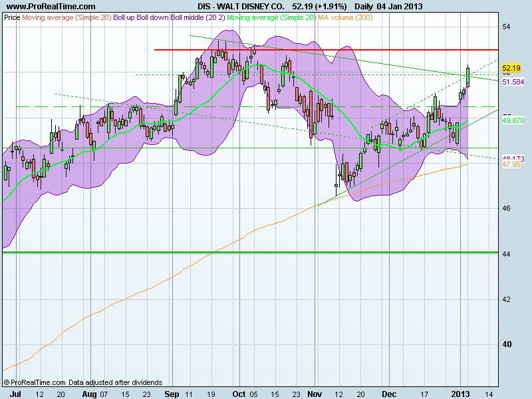
Task: Click the www.ProRealTime.com header text
Action: point(51,7)
